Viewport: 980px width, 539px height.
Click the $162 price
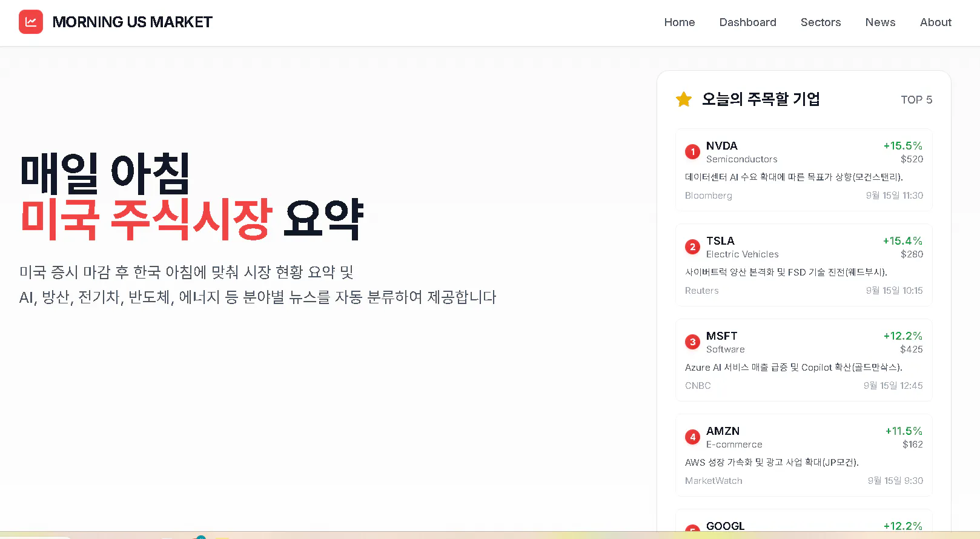coord(913,445)
